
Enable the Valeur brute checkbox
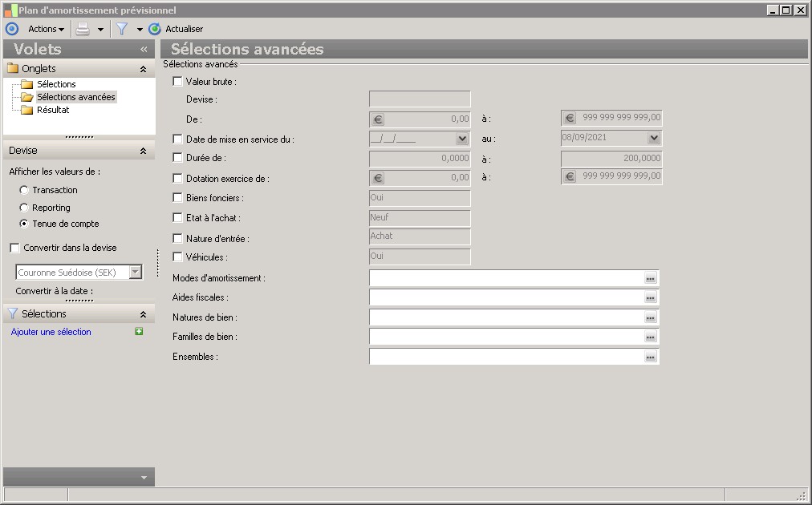click(177, 81)
